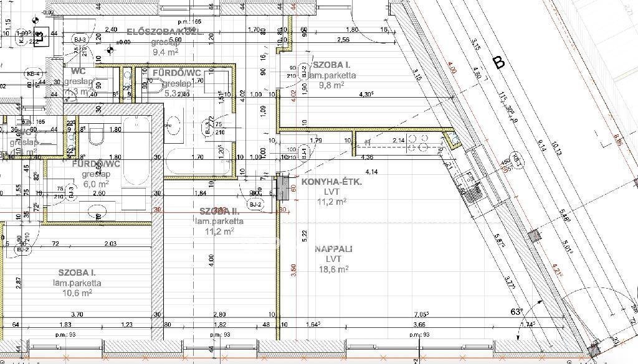Select the FÜRDŐ/WC 6,0 m² label
Screen dimensions: 638x364
(x=95, y=164)
